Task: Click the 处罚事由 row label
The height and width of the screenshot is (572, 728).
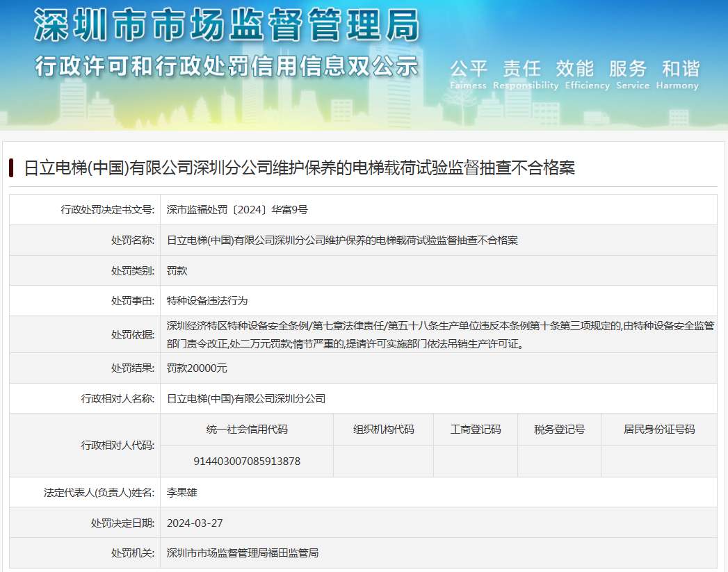Action: 132,301
